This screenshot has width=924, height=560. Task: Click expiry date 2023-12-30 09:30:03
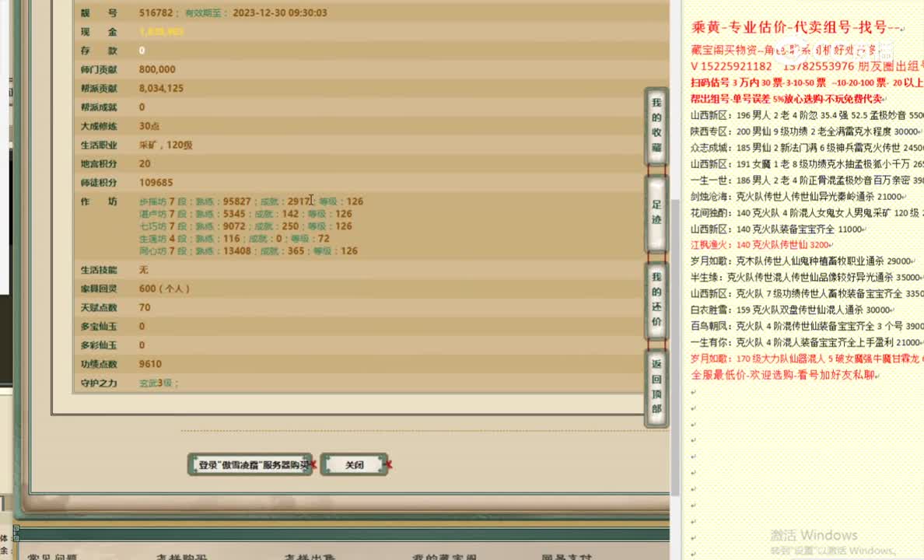(280, 12)
